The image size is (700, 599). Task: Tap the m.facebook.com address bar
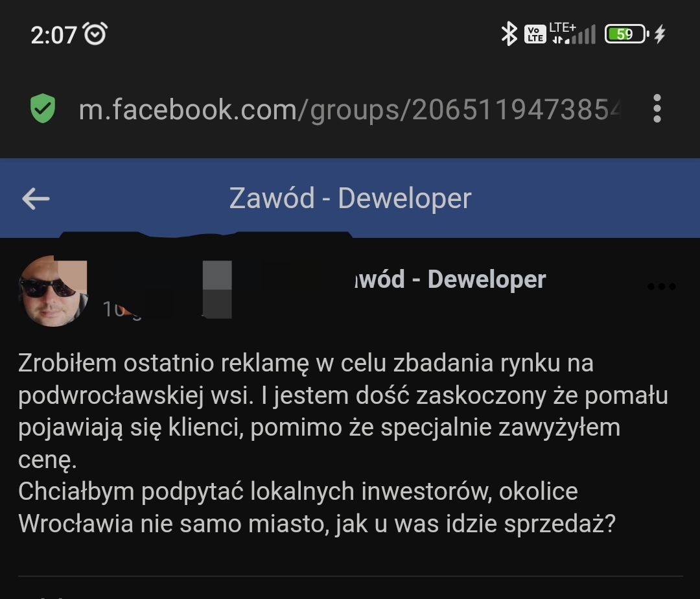click(349, 110)
